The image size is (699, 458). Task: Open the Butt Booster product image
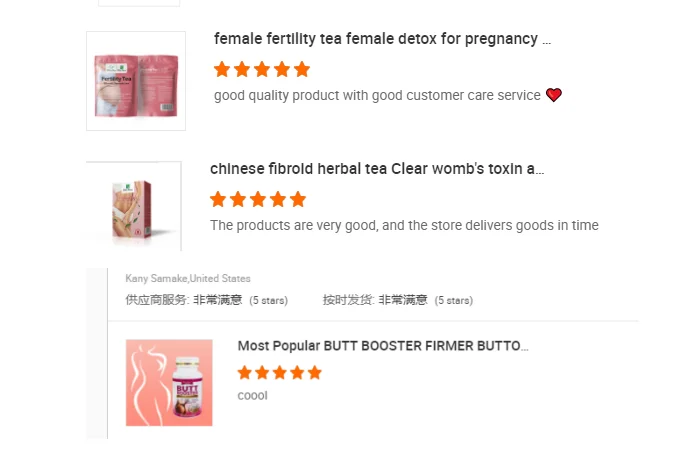click(x=169, y=383)
